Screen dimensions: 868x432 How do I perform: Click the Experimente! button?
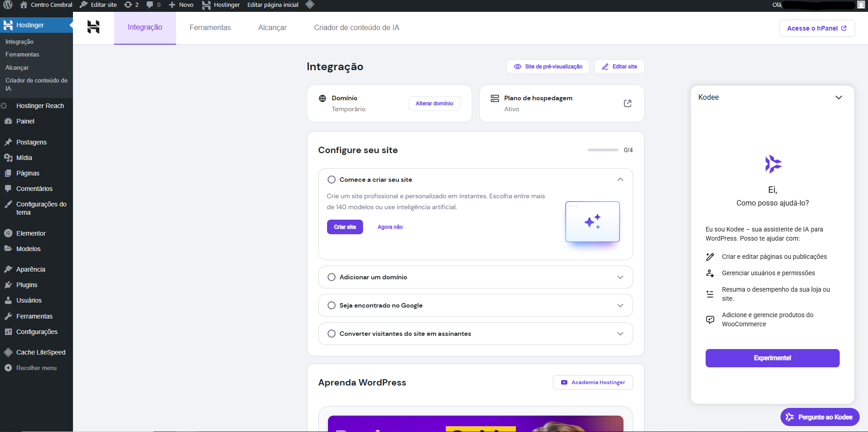[772, 358]
